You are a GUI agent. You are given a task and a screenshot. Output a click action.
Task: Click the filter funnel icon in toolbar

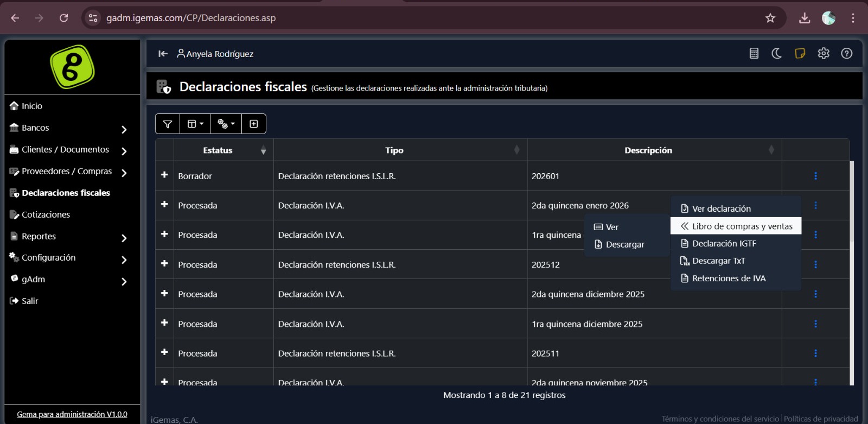click(168, 124)
